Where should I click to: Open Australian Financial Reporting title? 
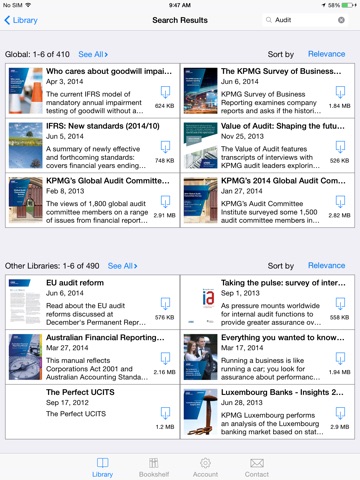click(x=105, y=337)
